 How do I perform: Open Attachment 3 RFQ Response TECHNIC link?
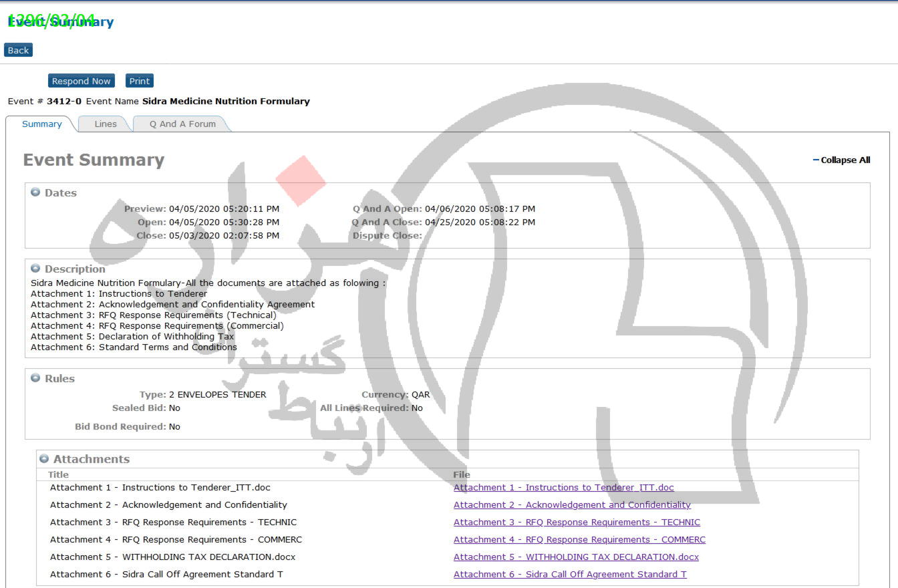(577, 523)
